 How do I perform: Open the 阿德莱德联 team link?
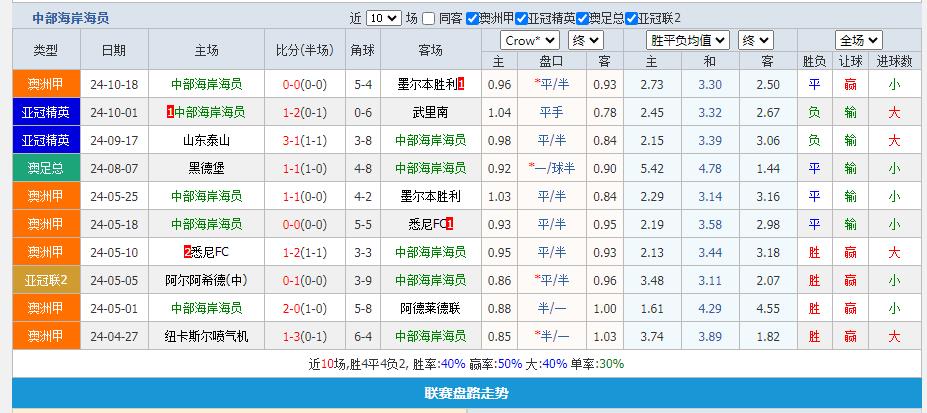(x=430, y=308)
